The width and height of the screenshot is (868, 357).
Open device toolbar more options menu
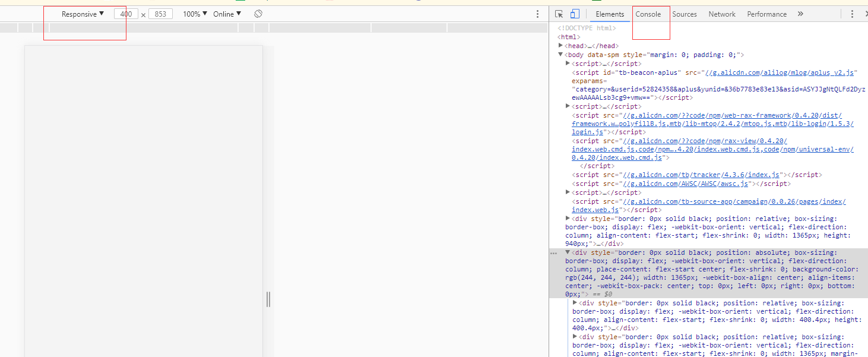[x=538, y=14]
